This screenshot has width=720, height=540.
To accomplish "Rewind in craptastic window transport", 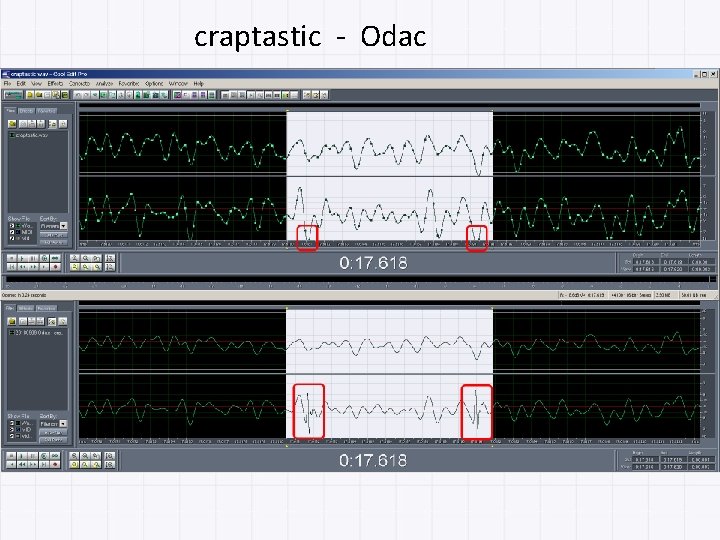I will coord(22,267).
